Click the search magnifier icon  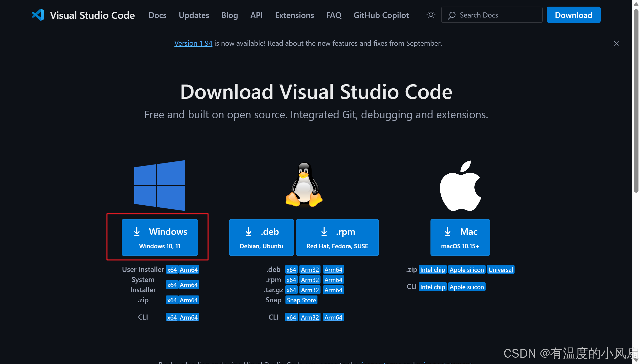(452, 15)
